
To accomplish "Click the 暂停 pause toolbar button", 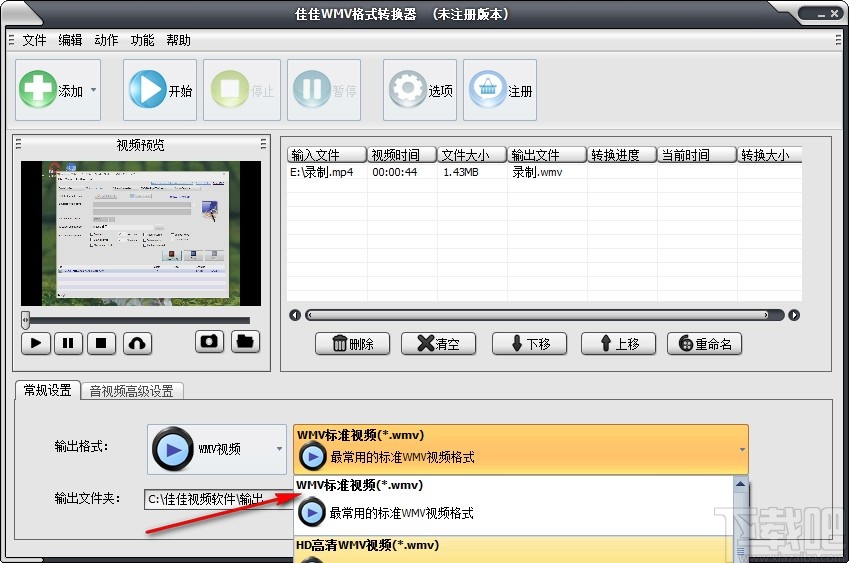I will (324, 90).
